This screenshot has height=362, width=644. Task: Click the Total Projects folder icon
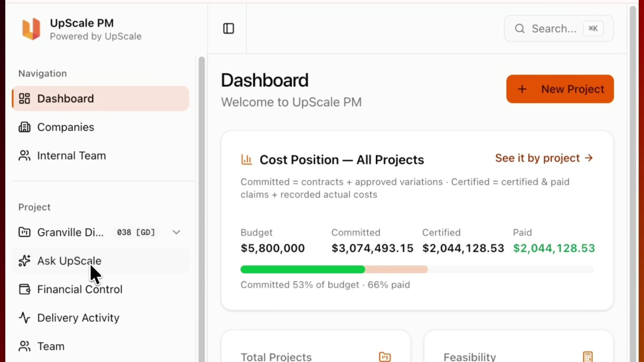385,357
